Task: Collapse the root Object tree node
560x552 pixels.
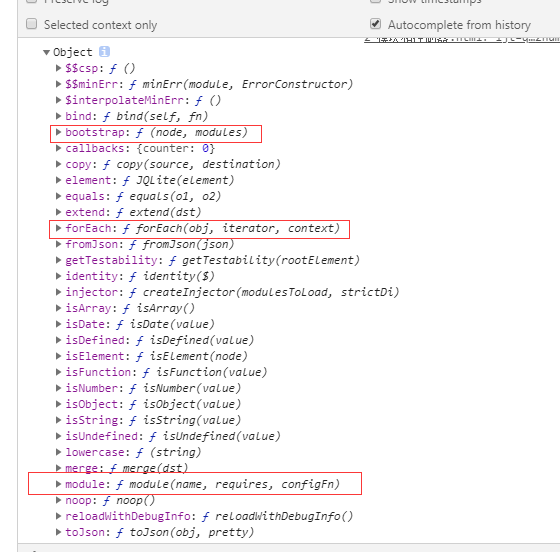Action: [x=46, y=52]
